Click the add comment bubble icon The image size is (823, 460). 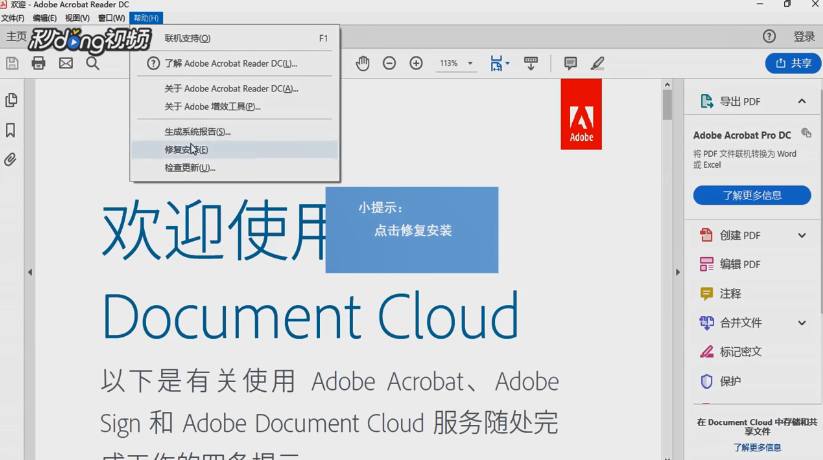tap(571, 64)
